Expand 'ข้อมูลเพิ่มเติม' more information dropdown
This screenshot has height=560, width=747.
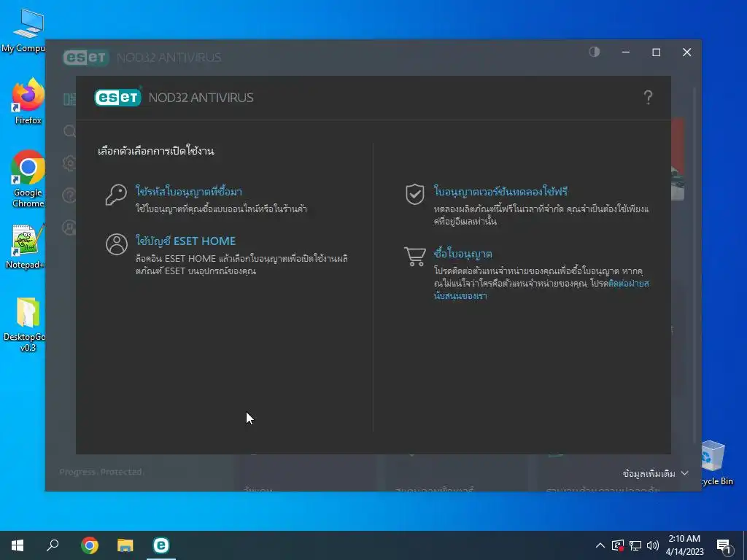[656, 473]
